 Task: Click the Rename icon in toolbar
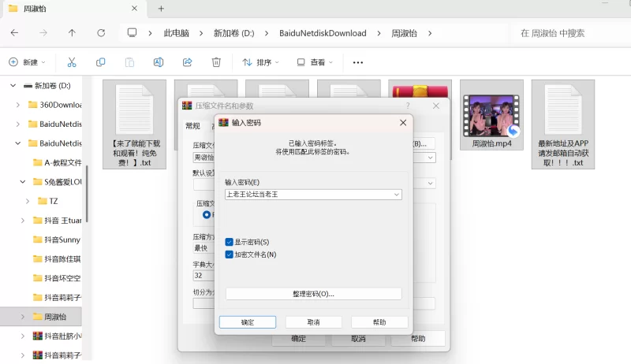pos(158,62)
